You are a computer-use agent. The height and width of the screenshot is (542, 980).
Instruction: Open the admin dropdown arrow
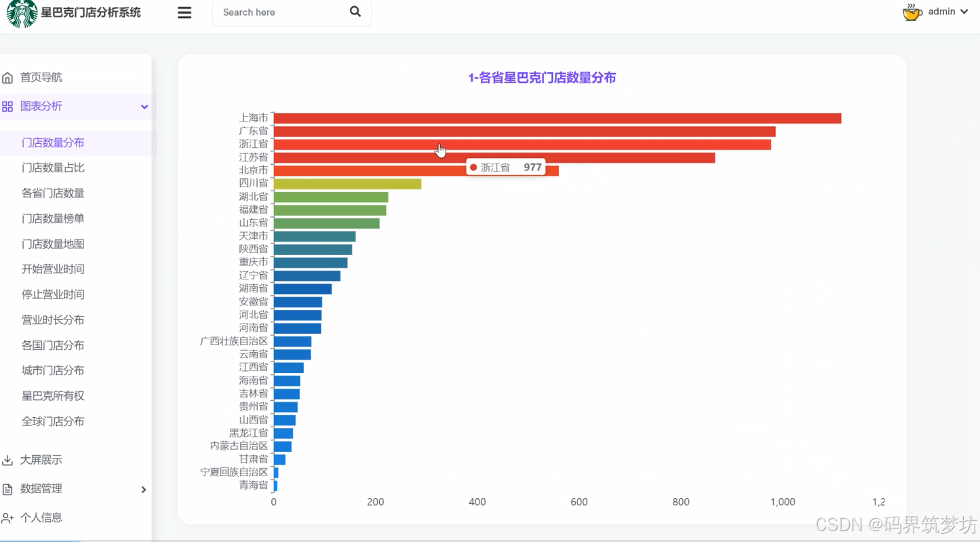pyautogui.click(x=964, y=12)
